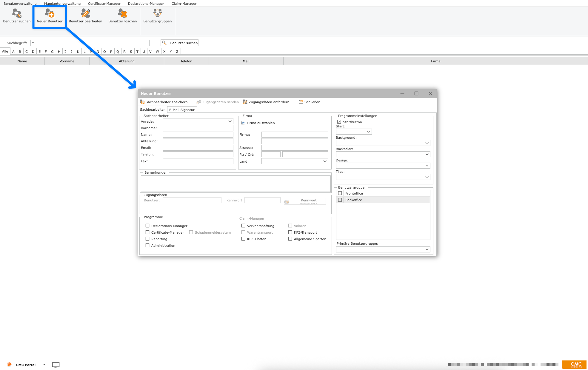Check the Frontoffice user group

340,193
